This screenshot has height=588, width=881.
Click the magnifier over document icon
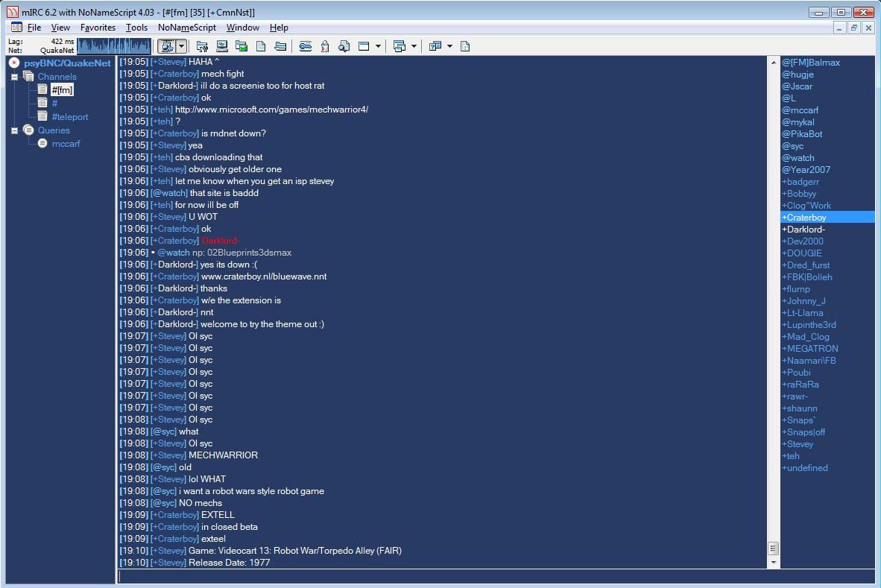click(344, 46)
